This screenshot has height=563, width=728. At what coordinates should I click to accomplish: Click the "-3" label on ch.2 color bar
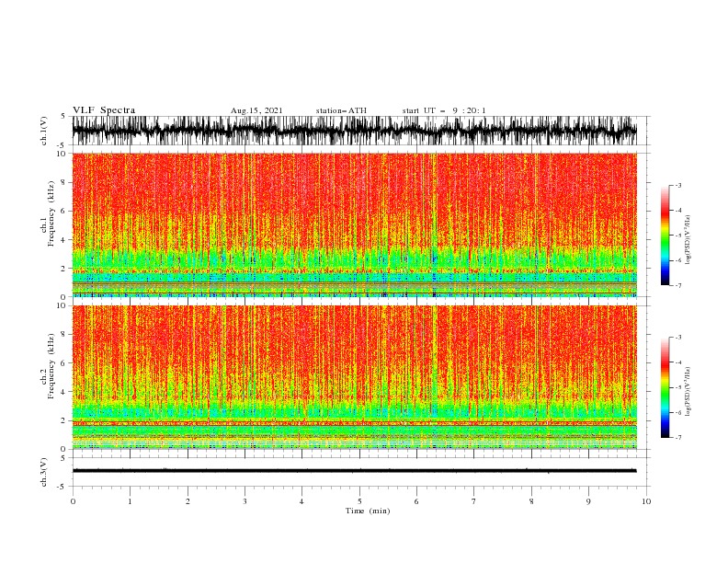pos(677,338)
